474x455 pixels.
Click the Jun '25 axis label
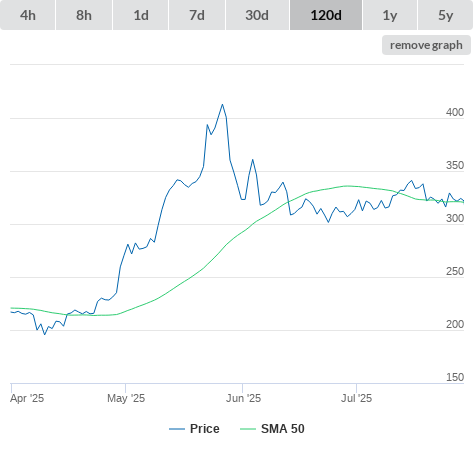(243, 398)
